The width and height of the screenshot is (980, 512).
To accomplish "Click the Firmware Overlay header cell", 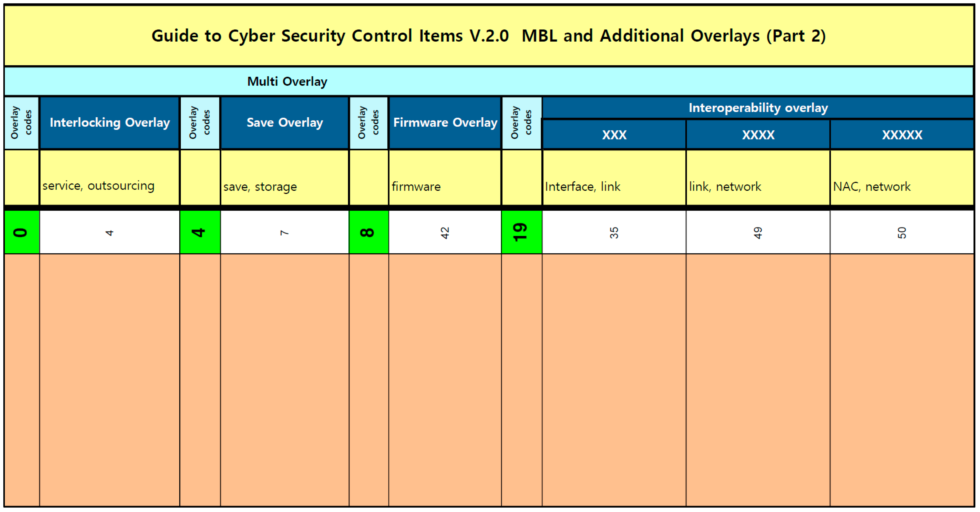I will point(445,122).
